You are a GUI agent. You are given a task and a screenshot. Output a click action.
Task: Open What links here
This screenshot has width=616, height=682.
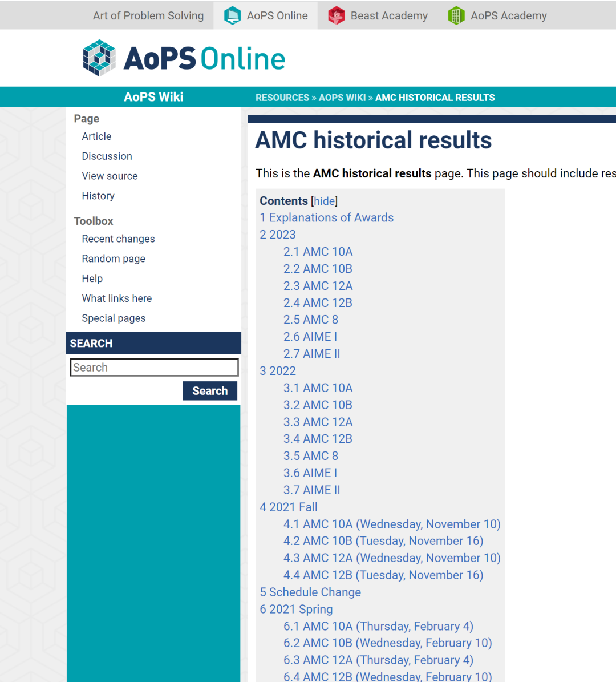click(x=117, y=298)
